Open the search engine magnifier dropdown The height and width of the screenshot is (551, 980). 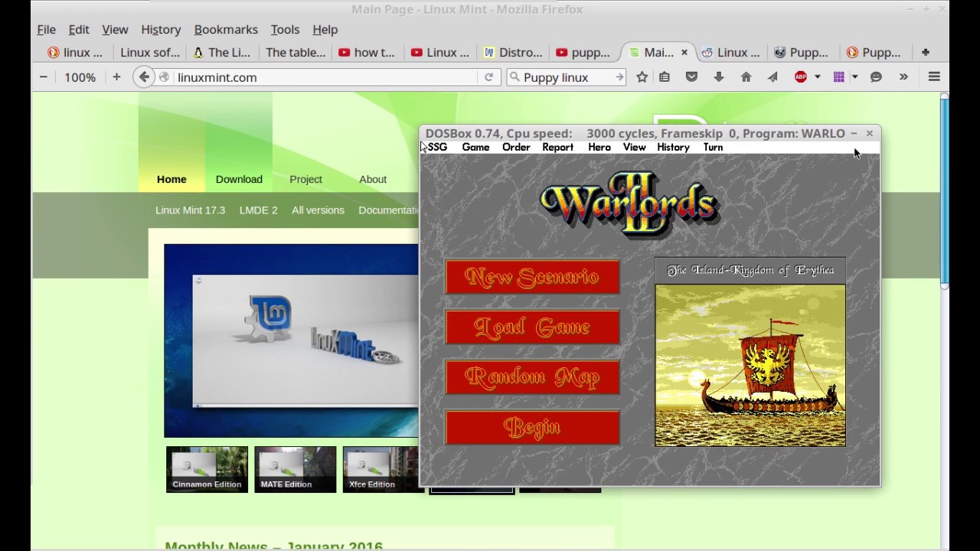pos(514,77)
